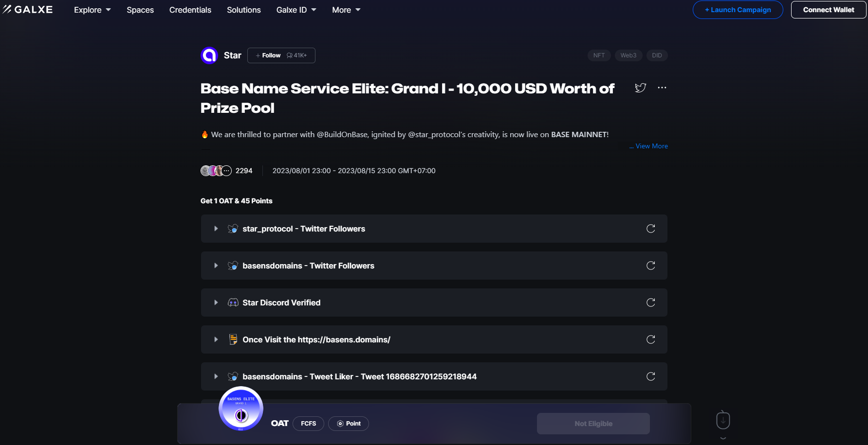Click Twitter icon on star_protocol Followers row
The image size is (868, 445).
(x=233, y=229)
